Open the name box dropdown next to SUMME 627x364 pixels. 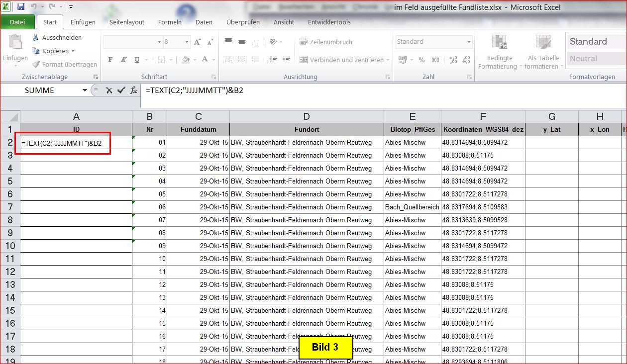pyautogui.click(x=85, y=91)
